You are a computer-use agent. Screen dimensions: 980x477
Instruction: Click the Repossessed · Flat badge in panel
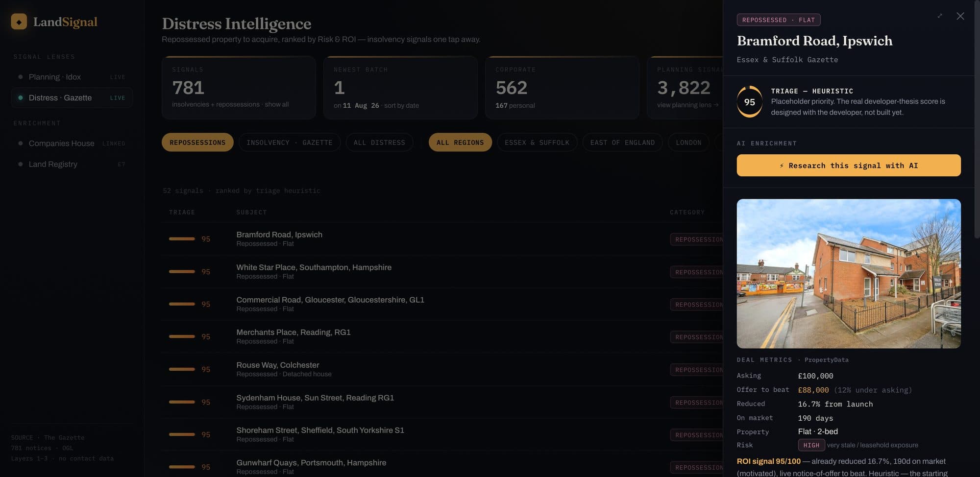pyautogui.click(x=779, y=20)
